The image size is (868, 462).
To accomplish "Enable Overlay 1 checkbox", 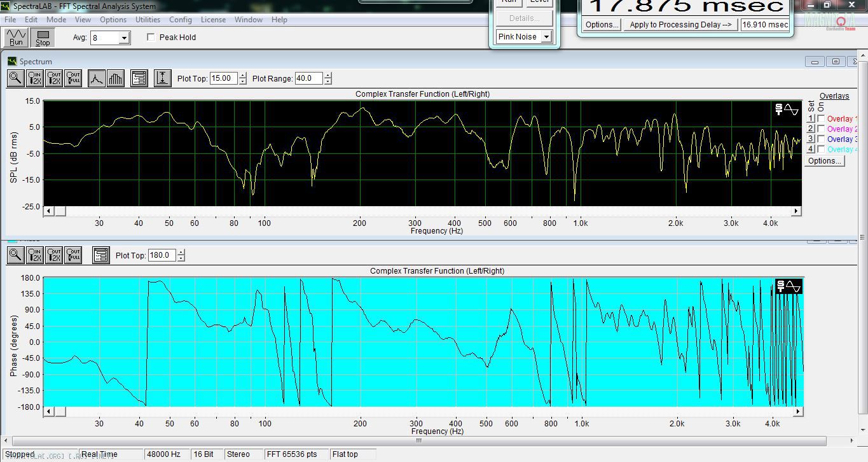I will click(x=821, y=119).
